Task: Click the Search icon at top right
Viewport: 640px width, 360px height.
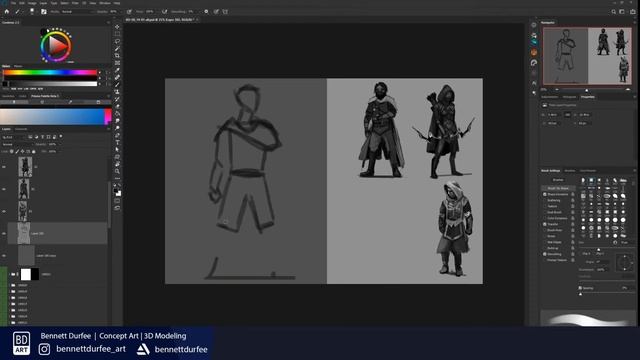Action: tap(613, 12)
